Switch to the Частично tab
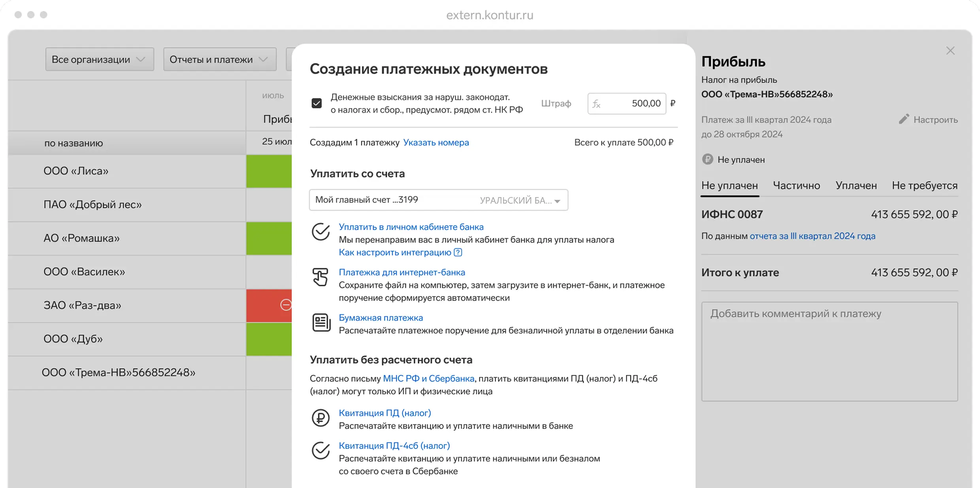 (x=796, y=185)
